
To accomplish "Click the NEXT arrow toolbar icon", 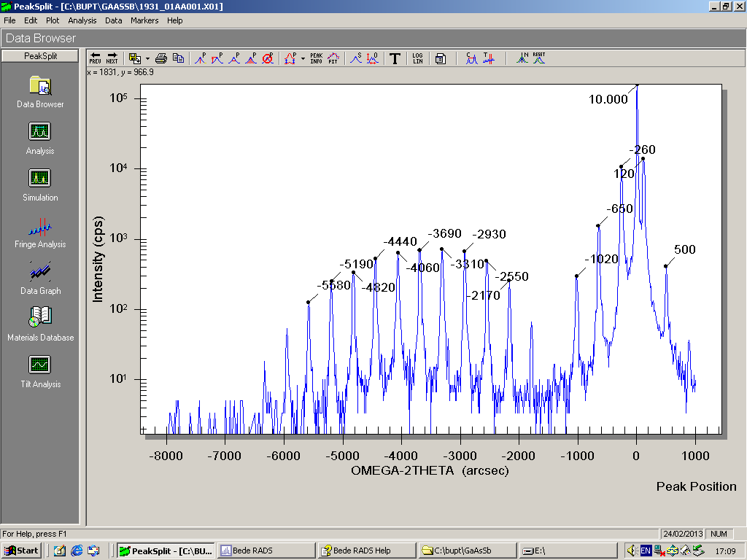I will (112, 58).
